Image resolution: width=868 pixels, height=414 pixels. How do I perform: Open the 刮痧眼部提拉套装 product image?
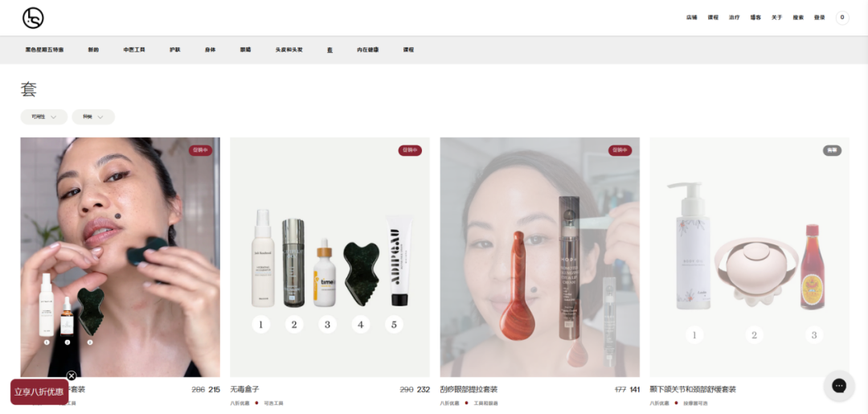pos(540,256)
